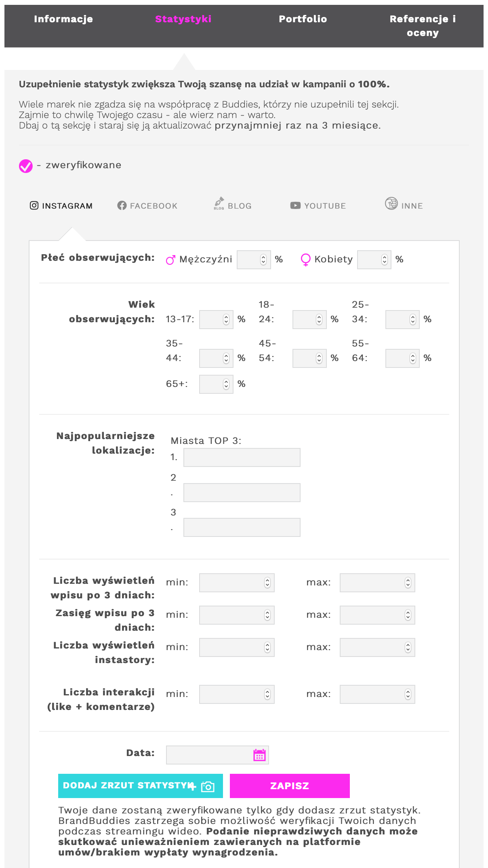Click the Inne globe icon
This screenshot has width=488, height=868.
click(x=391, y=203)
